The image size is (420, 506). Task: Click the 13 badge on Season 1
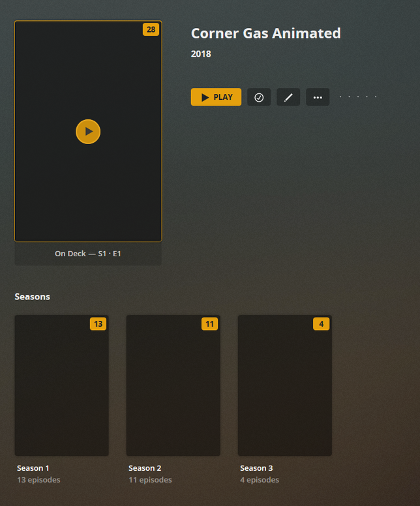pos(98,323)
